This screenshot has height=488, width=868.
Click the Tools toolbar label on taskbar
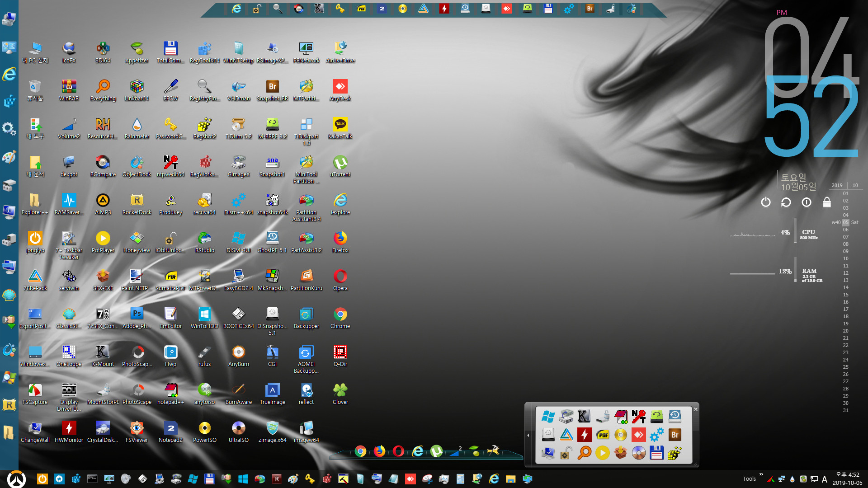tap(749, 479)
